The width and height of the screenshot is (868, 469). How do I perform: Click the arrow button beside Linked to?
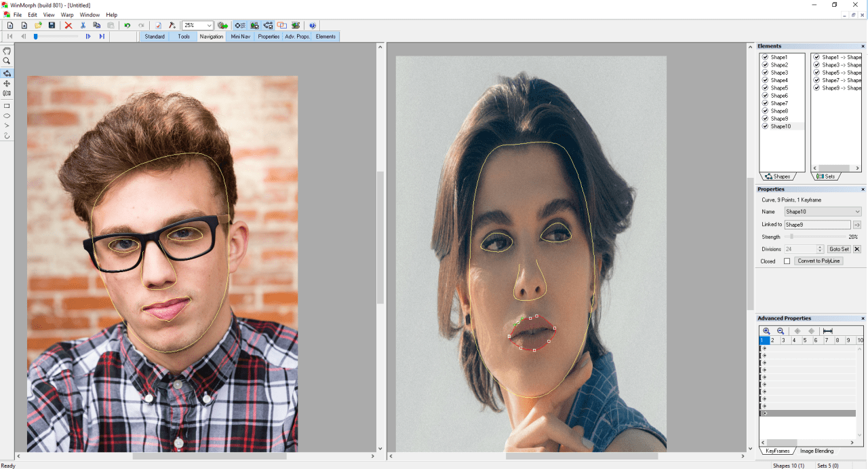coord(856,225)
